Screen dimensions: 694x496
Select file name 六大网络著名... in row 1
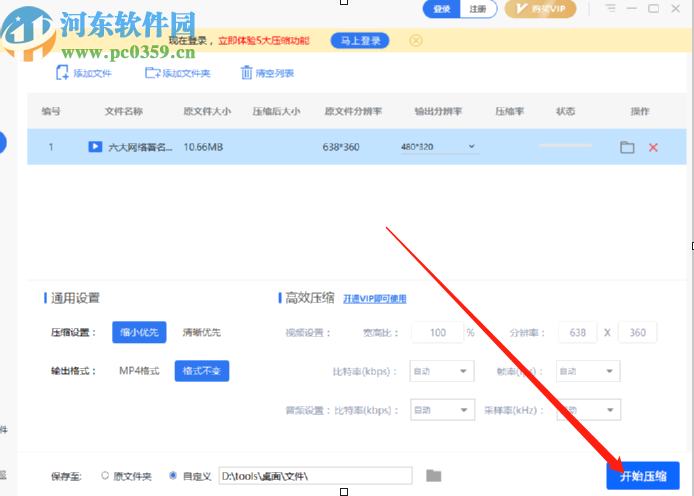click(x=140, y=147)
